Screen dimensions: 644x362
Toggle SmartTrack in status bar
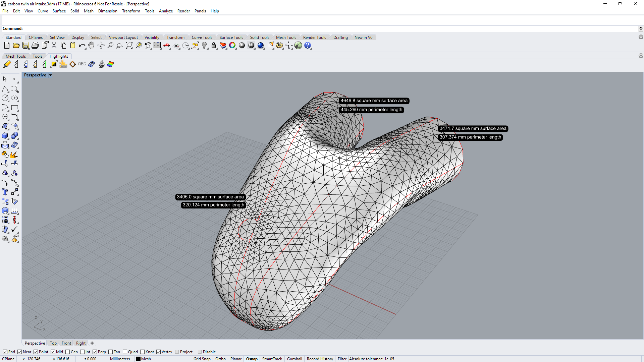tap(272, 359)
